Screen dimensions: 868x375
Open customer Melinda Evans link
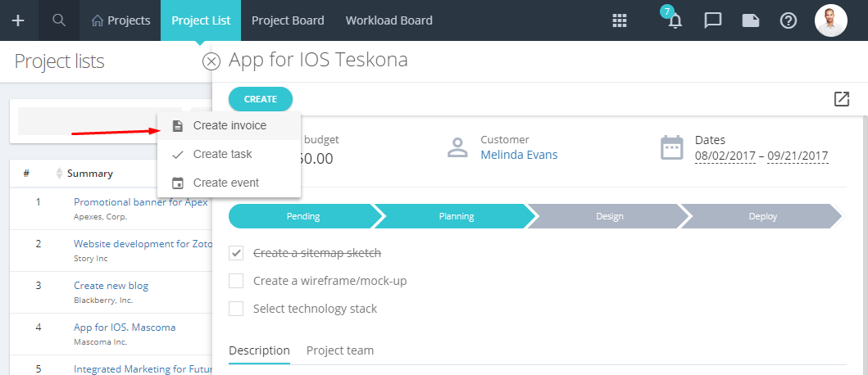click(519, 155)
